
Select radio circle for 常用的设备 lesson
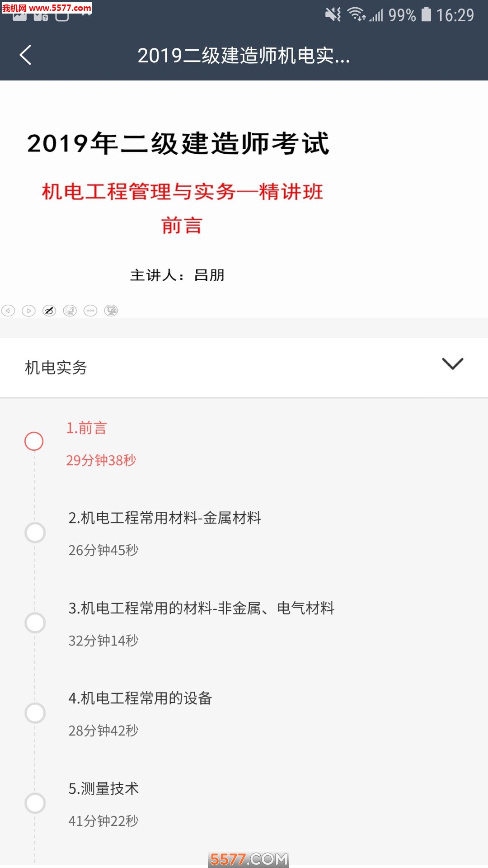coord(35,713)
